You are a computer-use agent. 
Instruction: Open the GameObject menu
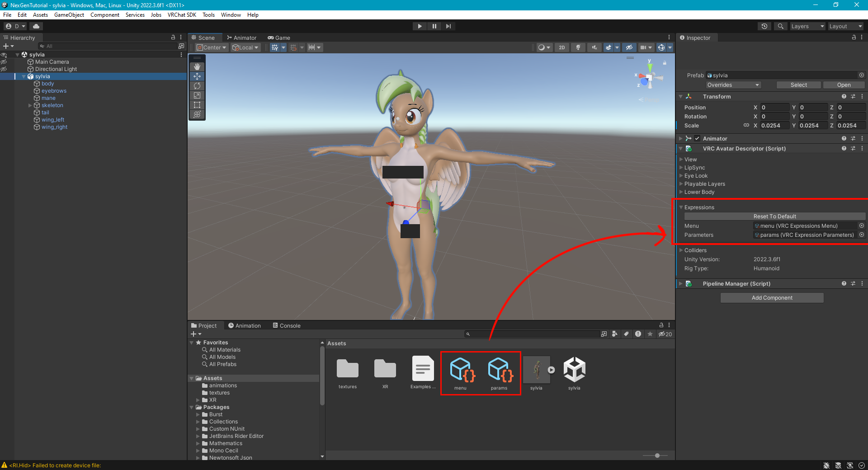(x=69, y=15)
